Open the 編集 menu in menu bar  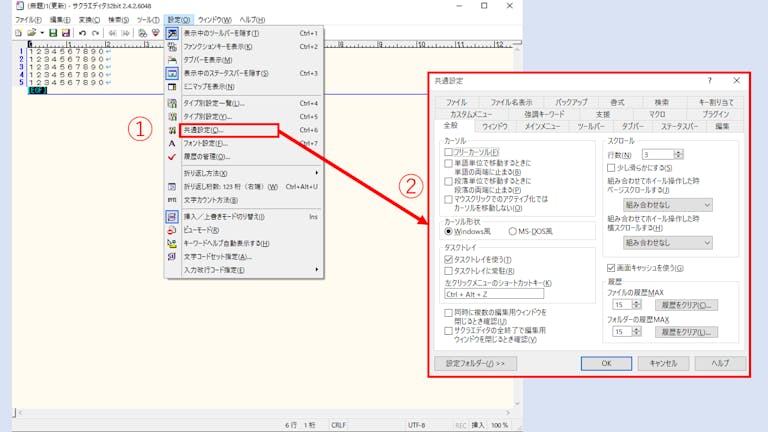(x=60, y=20)
